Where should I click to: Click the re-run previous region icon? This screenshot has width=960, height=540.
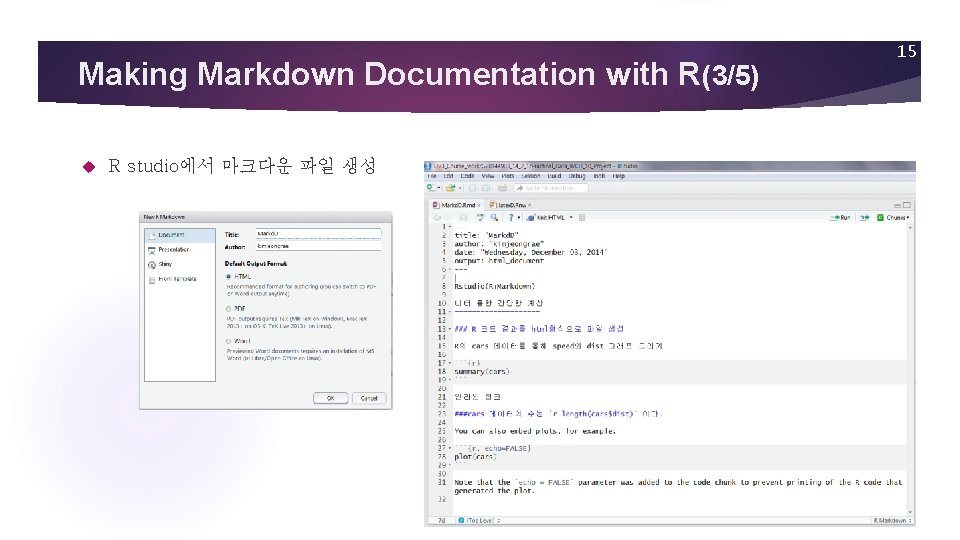click(864, 217)
